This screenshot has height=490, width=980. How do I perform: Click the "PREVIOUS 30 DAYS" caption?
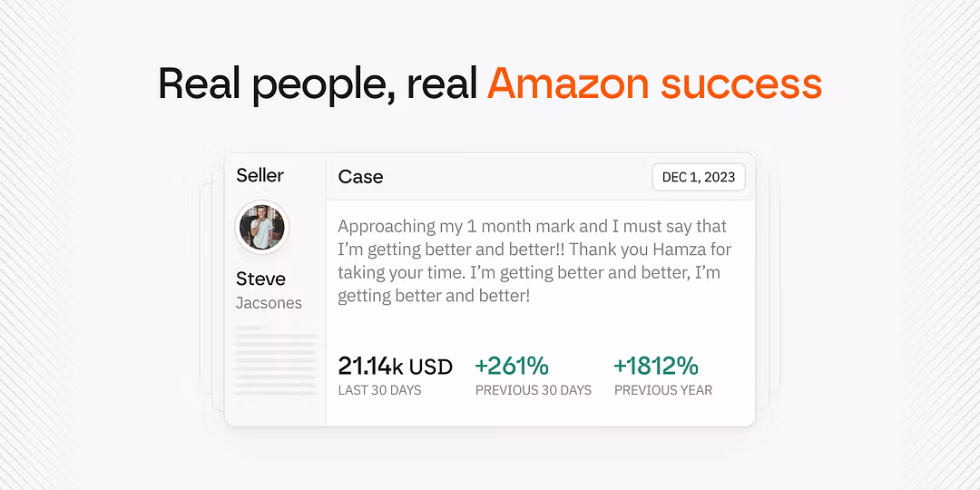click(x=533, y=390)
